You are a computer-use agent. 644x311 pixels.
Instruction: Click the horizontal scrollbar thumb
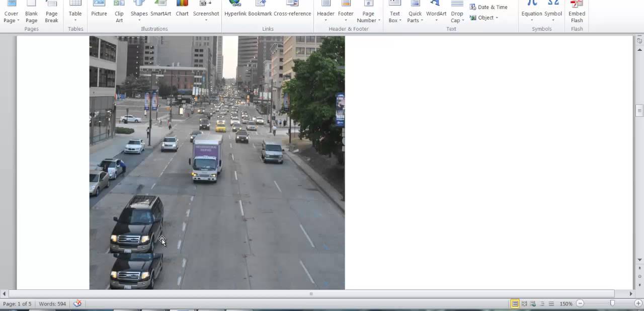[x=311, y=293]
